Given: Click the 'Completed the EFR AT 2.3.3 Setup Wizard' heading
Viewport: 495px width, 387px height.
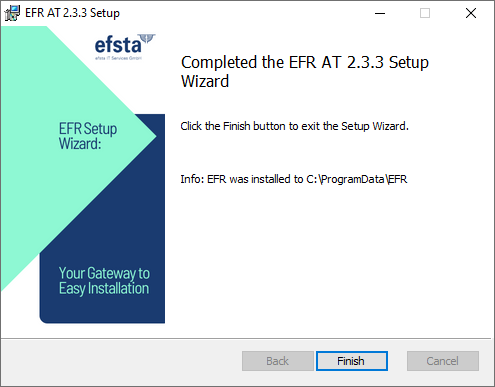Looking at the screenshot, I should (x=305, y=71).
